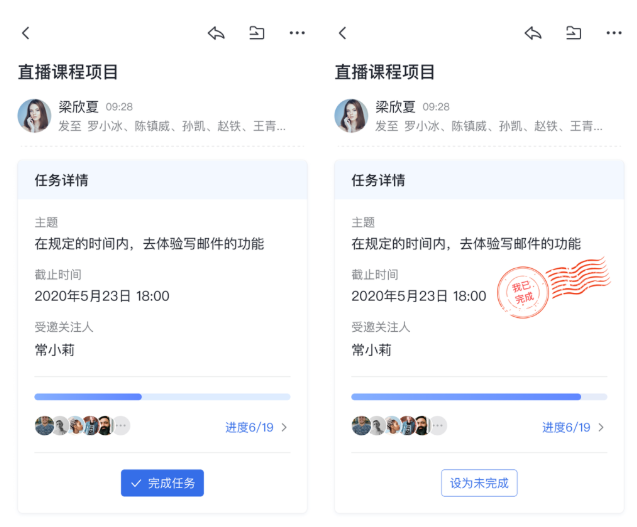Tap reply icon on right screen
Image resolution: width=637 pixels, height=527 pixels.
click(x=533, y=33)
